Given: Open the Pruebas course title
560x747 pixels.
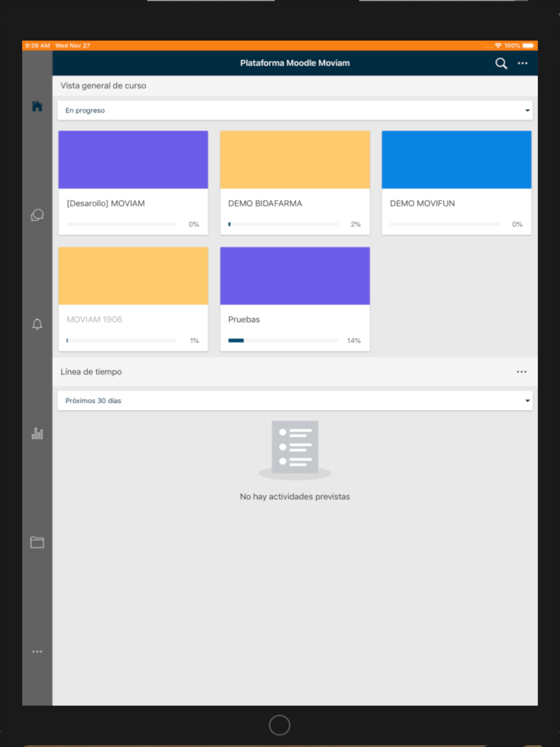Looking at the screenshot, I should [x=244, y=319].
